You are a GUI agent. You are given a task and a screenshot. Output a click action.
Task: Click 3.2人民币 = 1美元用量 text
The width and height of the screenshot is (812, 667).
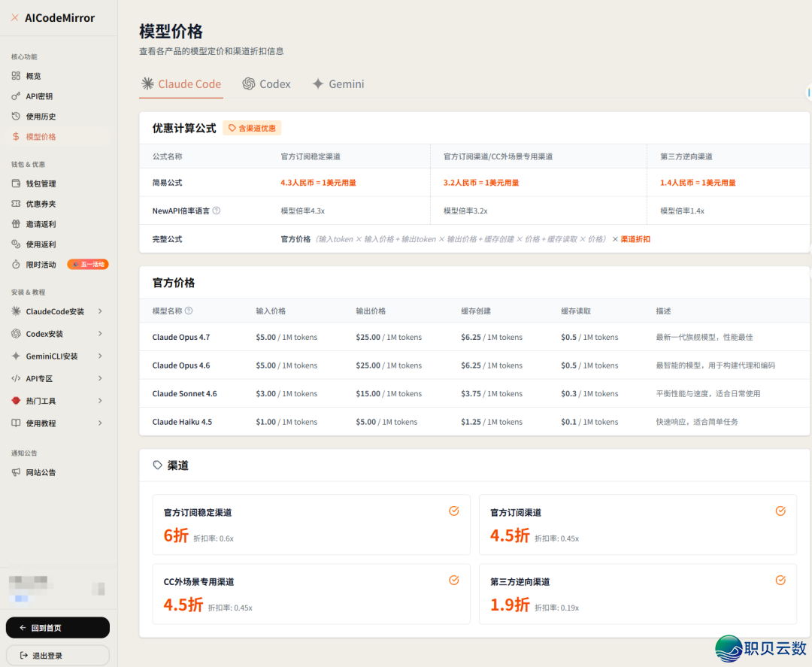pos(481,182)
